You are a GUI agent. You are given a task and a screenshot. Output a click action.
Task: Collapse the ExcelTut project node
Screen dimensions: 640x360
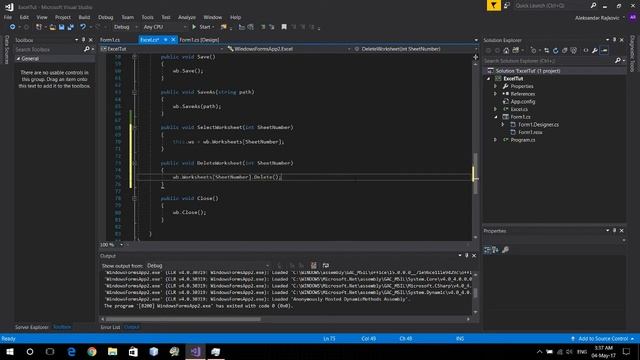coord(489,79)
